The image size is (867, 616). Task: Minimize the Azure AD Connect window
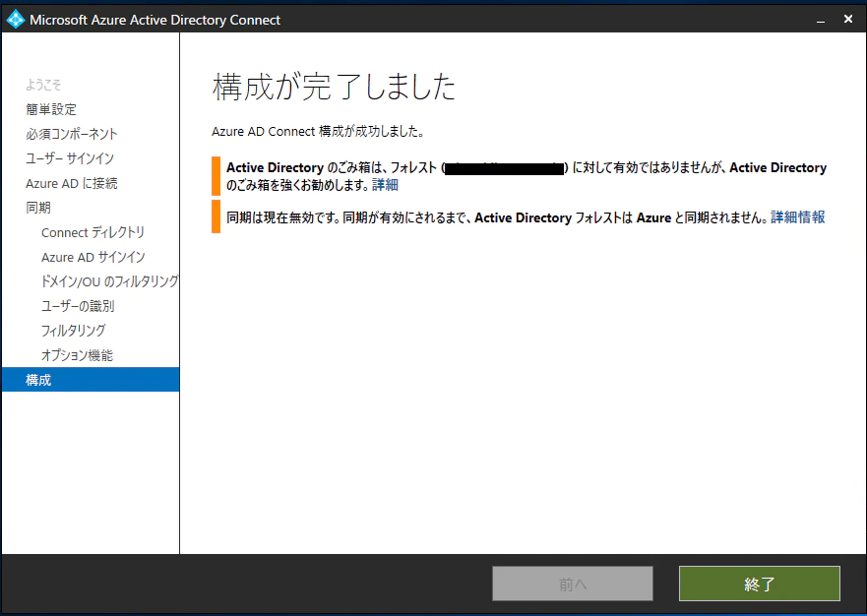[x=821, y=20]
